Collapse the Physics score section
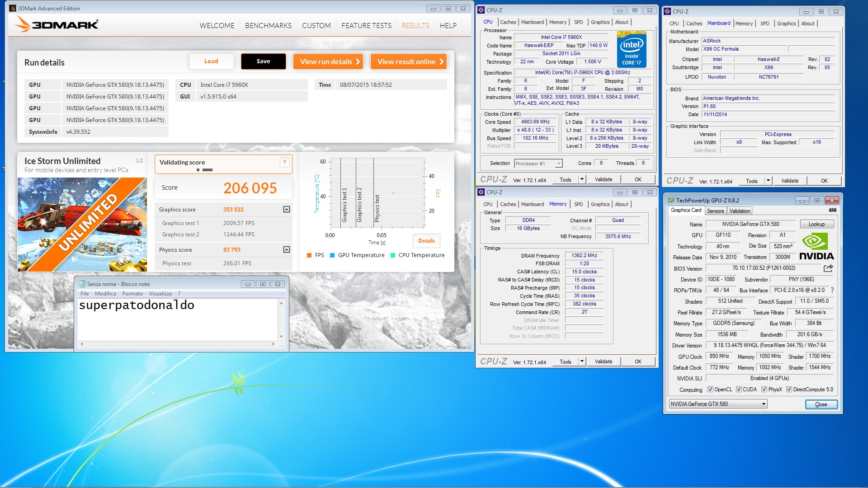Screen dimensions: 868x488 click(x=286, y=249)
